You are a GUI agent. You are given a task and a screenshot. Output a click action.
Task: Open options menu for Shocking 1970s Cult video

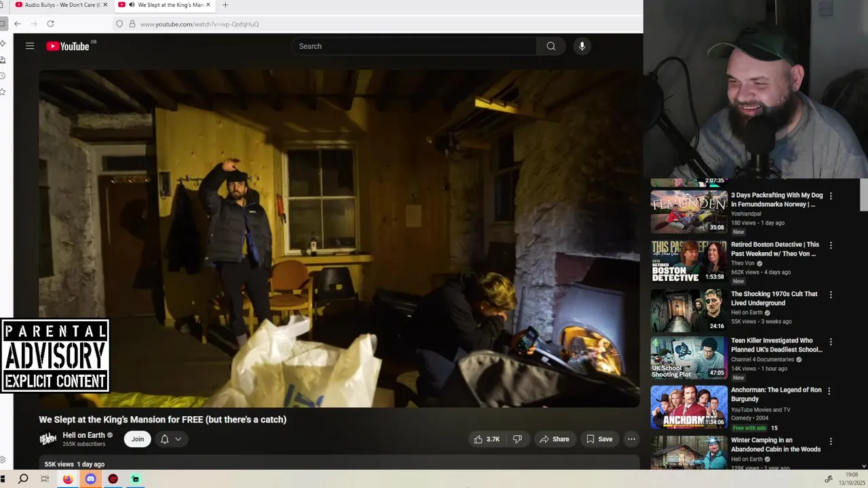(x=831, y=295)
